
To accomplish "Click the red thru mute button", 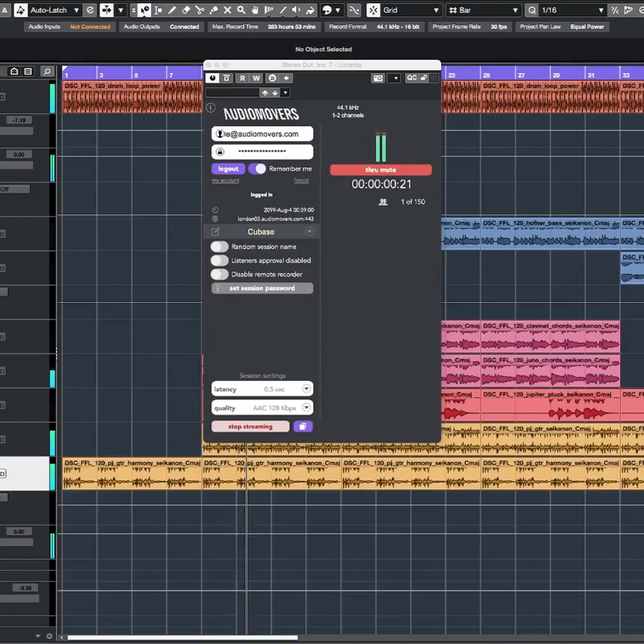I will (380, 169).
